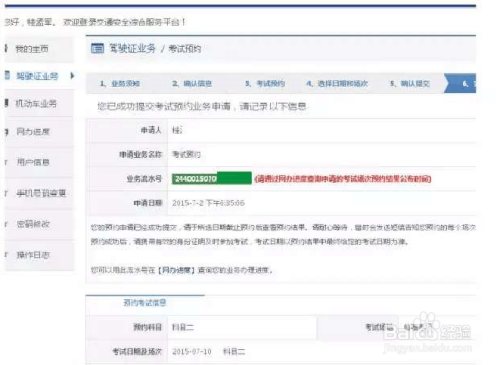Click the 申请日期 label
The height and width of the screenshot is (365, 500).
point(148,203)
